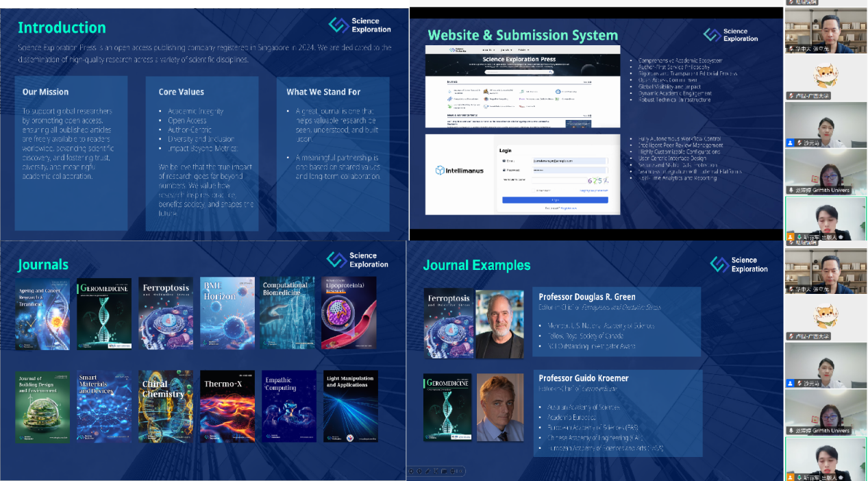
Task: Click the Core Values card title
Action: click(x=182, y=92)
